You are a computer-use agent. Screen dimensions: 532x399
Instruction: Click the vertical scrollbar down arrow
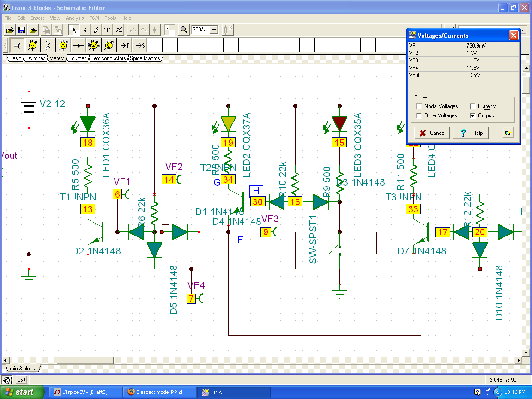[x=526, y=352]
